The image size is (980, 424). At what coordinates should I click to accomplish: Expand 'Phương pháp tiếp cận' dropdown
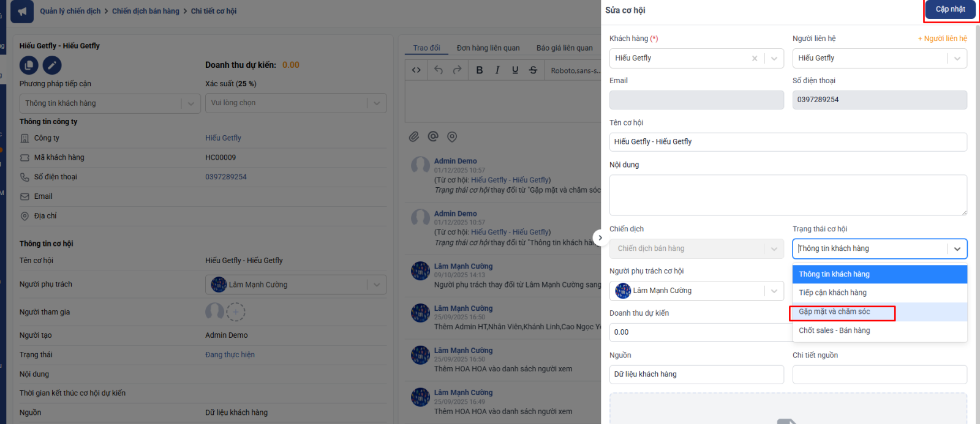pyautogui.click(x=110, y=103)
